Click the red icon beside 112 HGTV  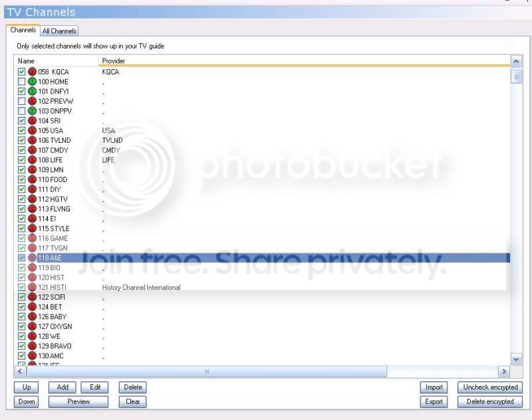pyautogui.click(x=32, y=199)
